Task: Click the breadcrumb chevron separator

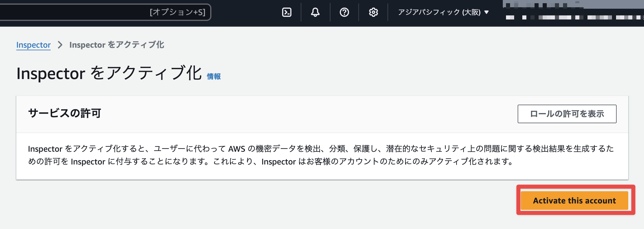Action: coord(60,45)
